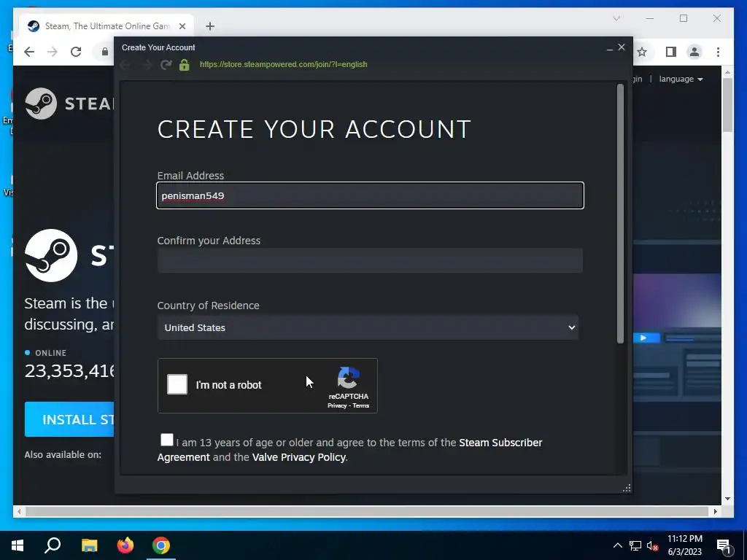Image resolution: width=747 pixels, height=560 pixels.
Task: Select the Steam browser tab
Action: point(107,26)
